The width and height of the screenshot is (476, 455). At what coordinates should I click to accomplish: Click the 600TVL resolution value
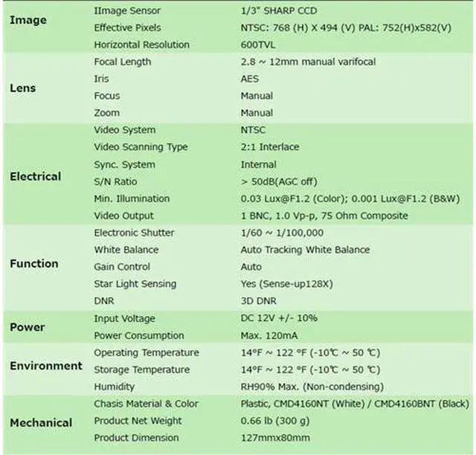coord(257,45)
